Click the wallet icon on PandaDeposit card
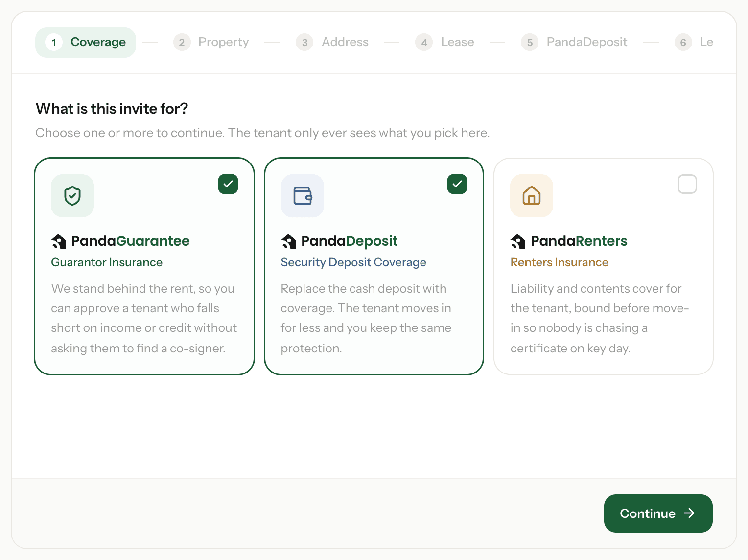748x560 pixels. click(x=303, y=196)
